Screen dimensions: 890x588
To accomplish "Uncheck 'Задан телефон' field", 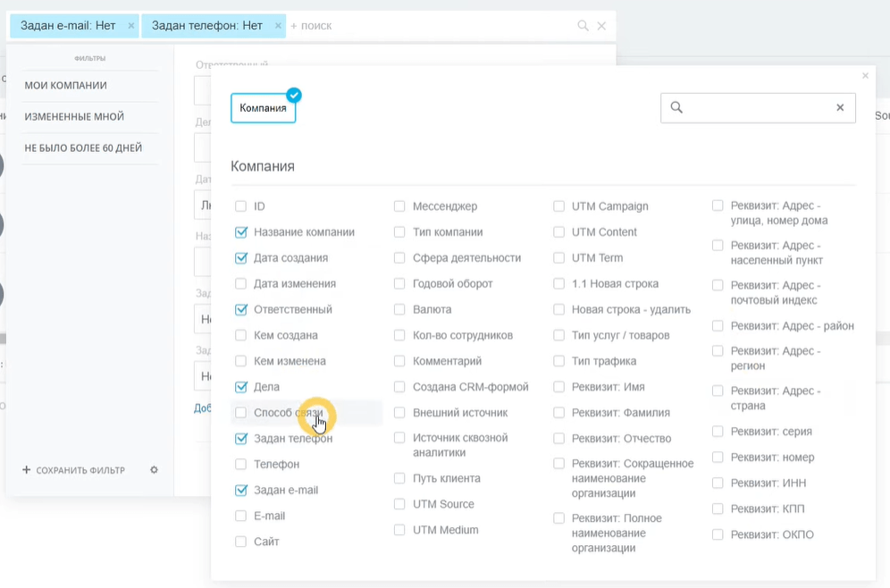I will (240, 439).
